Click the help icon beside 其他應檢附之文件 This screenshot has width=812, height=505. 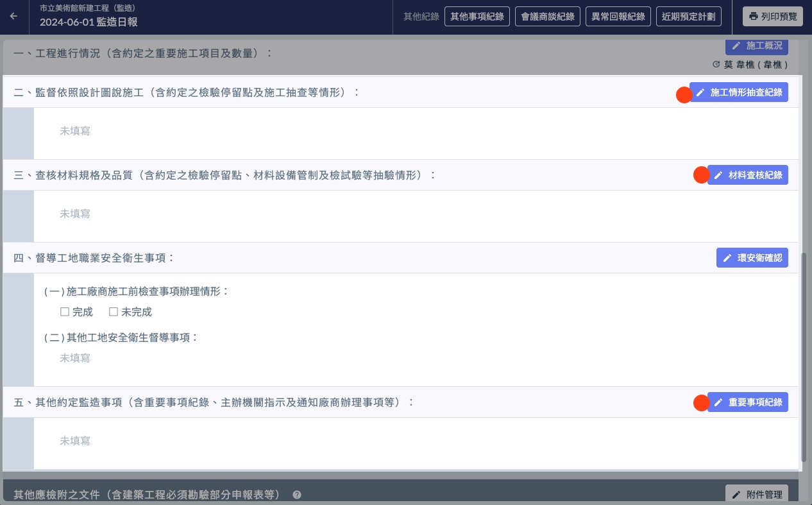[297, 495]
